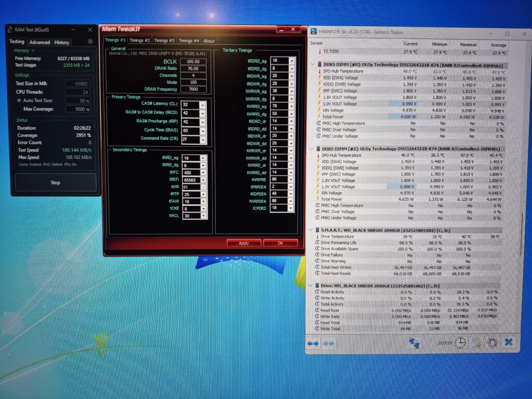
Task: Click the Maximum column header in HWiNFO
Action: [x=468, y=45]
